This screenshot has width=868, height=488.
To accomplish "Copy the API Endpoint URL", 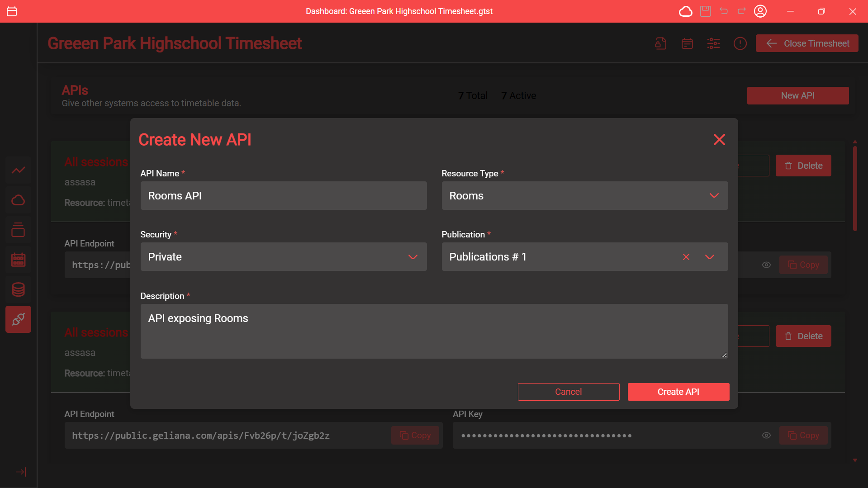I will (415, 435).
